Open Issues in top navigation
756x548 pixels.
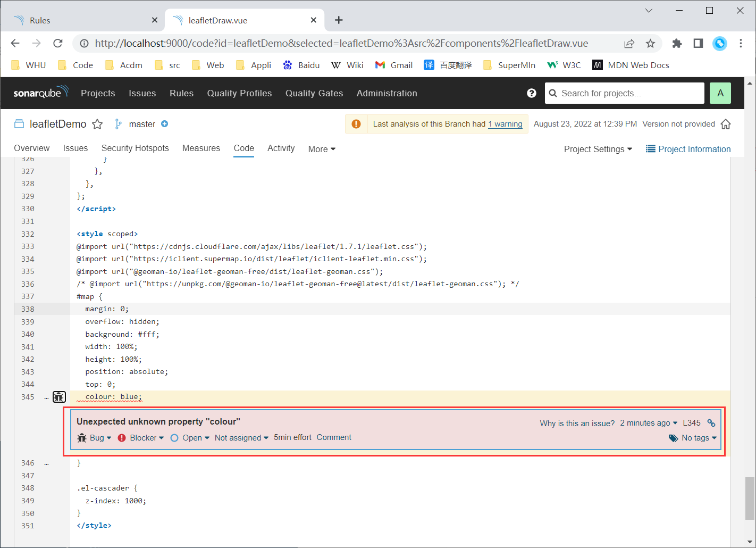point(142,93)
